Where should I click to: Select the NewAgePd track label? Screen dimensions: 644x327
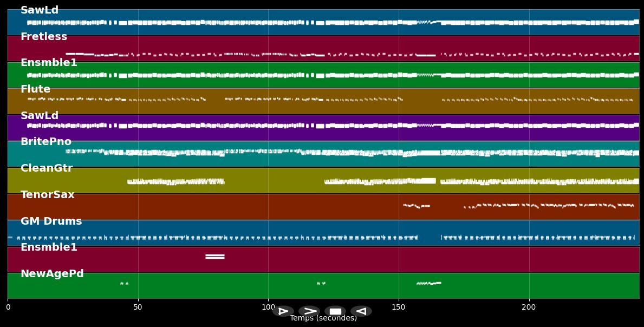click(x=52, y=274)
